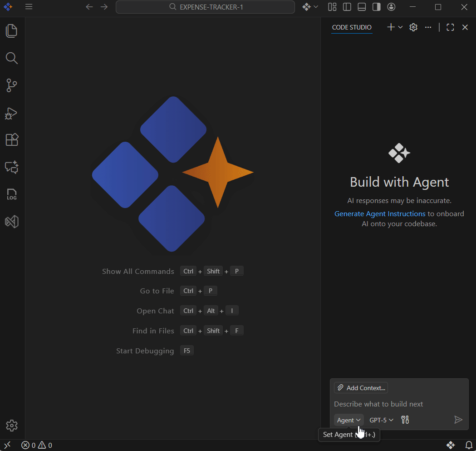476x451 pixels.
Task: Click the Generate Agent Instructions link
Action: [380, 213]
